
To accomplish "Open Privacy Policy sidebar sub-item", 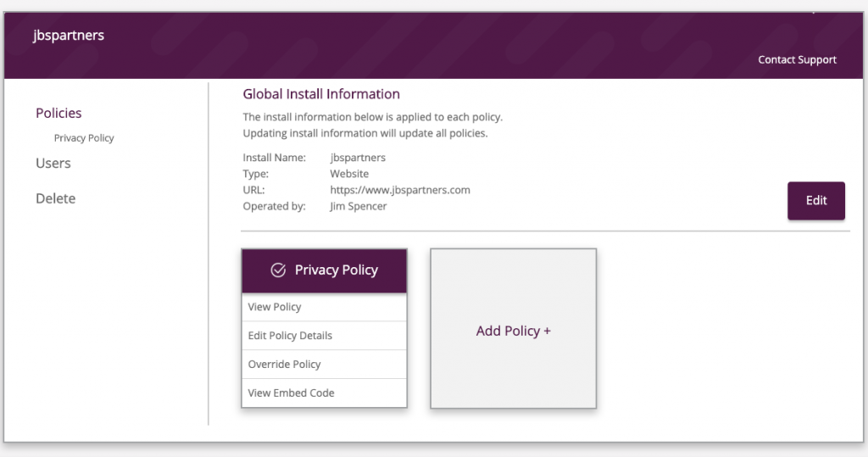I will point(84,138).
